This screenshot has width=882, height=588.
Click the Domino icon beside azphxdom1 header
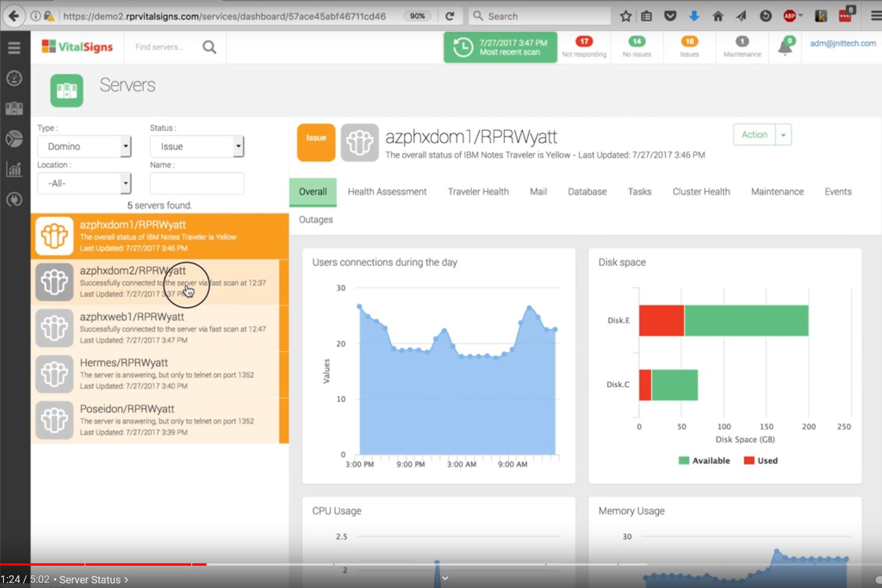(360, 142)
